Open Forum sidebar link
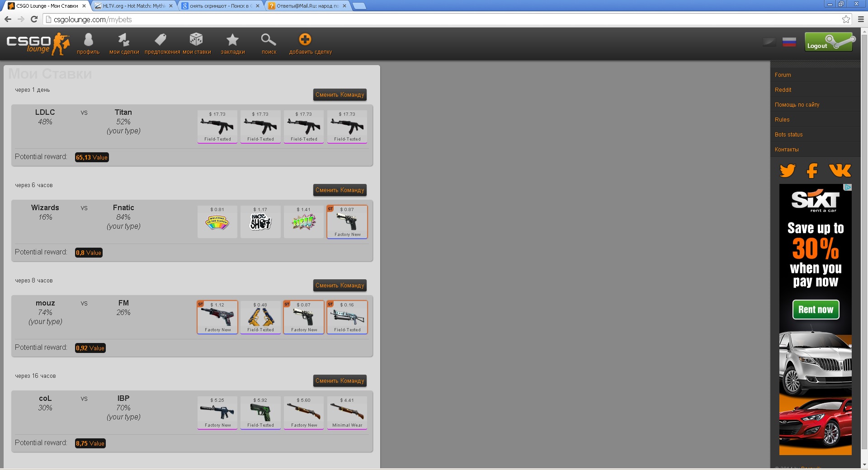This screenshot has width=868, height=470. pyautogui.click(x=783, y=75)
